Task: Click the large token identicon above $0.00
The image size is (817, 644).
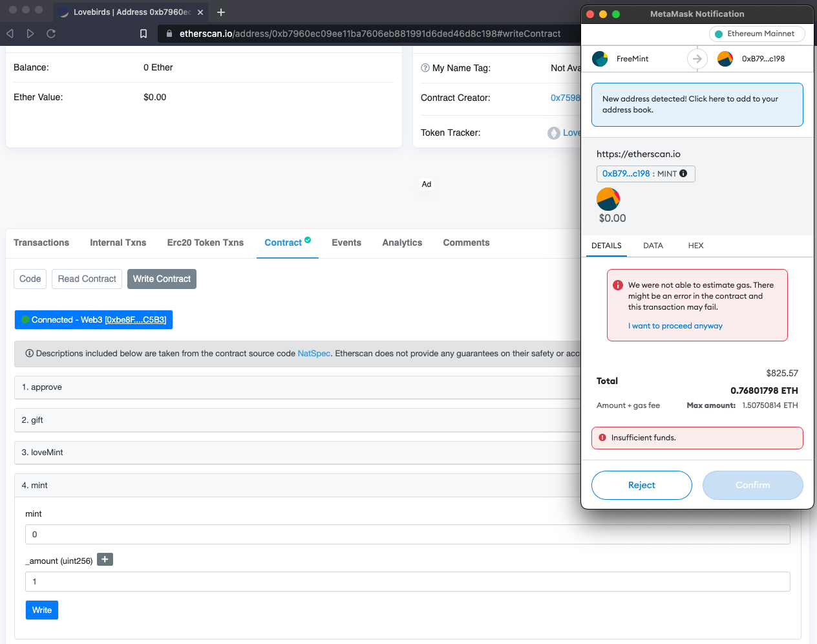Action: point(608,199)
